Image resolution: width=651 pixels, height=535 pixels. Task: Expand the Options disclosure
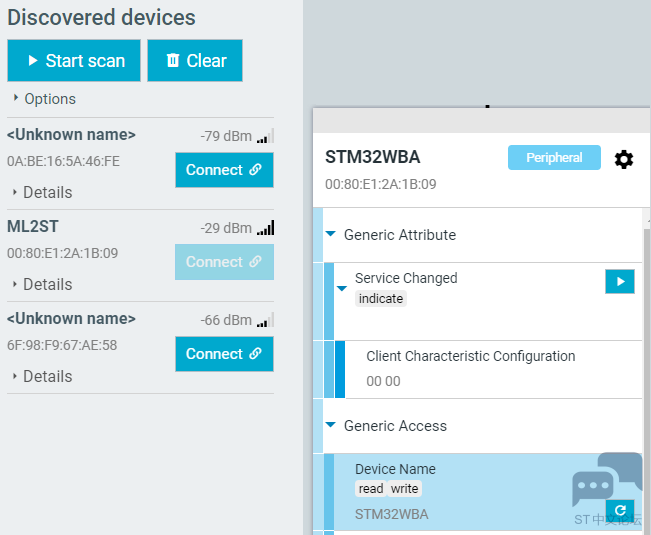pyautogui.click(x=44, y=99)
